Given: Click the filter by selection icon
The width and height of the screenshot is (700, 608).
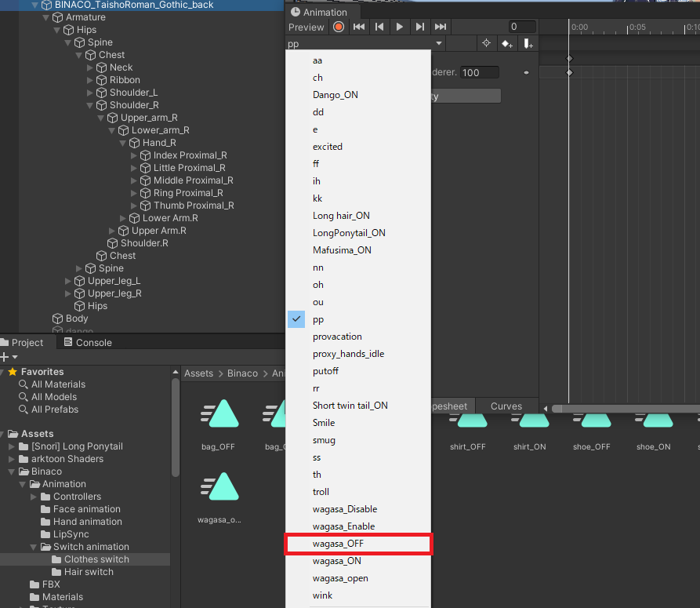Looking at the screenshot, I should [487, 43].
